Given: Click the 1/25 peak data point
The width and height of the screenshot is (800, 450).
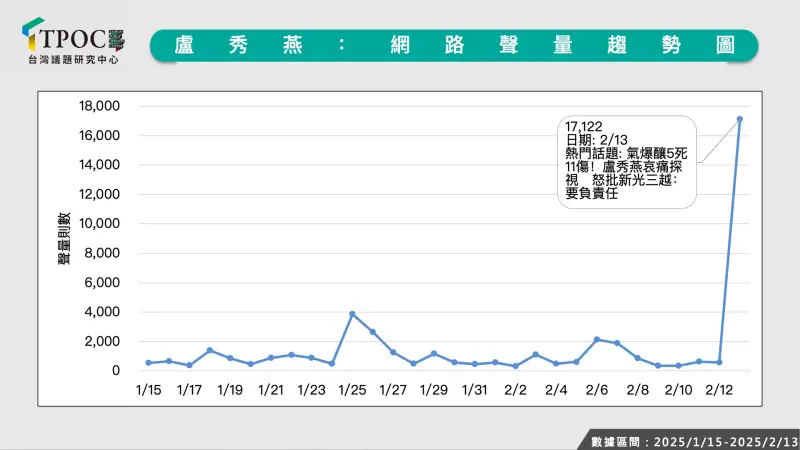Looking at the screenshot, I should pos(352,314).
